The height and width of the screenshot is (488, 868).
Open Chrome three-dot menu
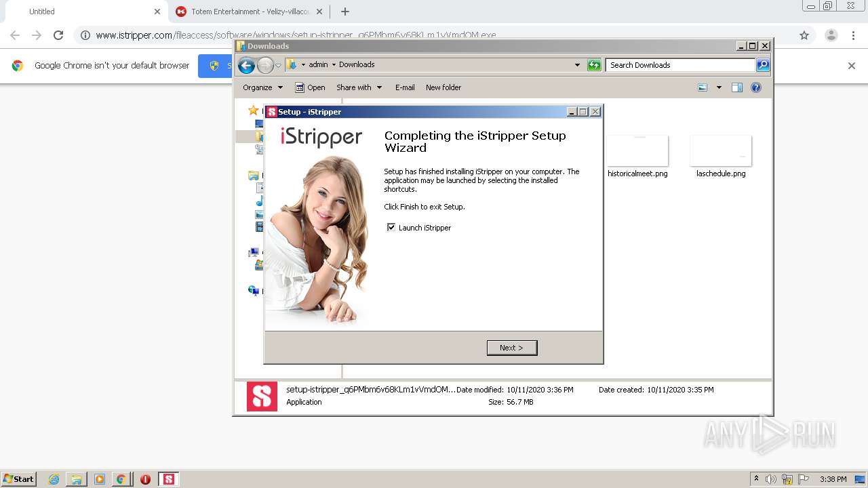point(854,35)
